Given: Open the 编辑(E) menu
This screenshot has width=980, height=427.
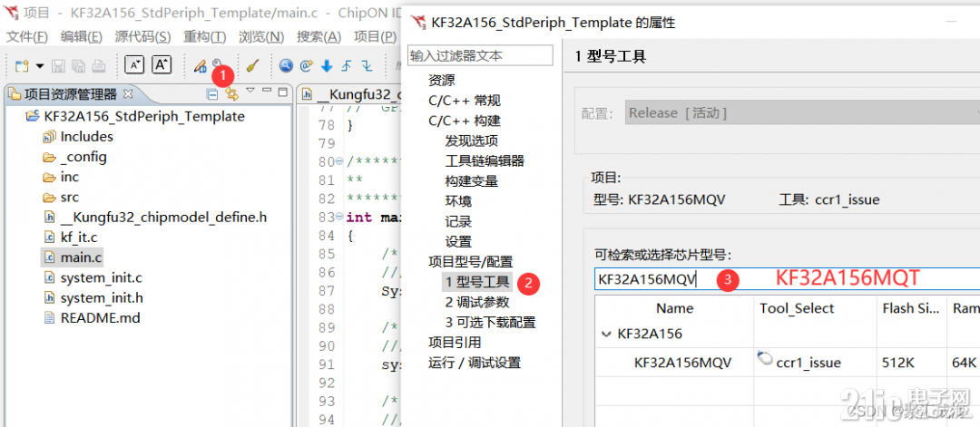Looking at the screenshot, I should 82,37.
